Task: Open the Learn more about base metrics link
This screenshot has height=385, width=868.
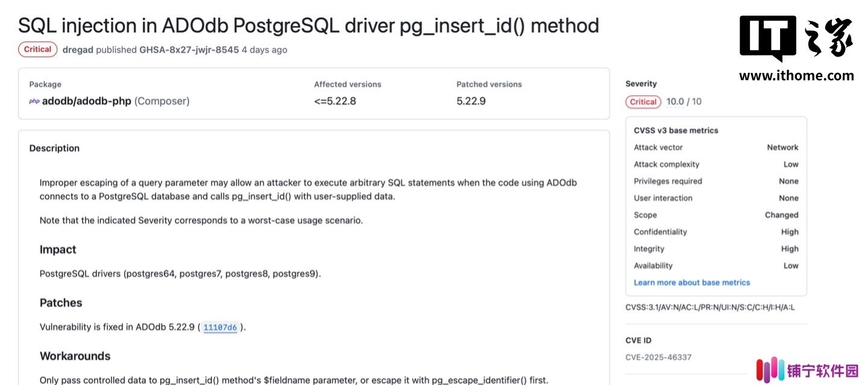Action: (x=692, y=283)
